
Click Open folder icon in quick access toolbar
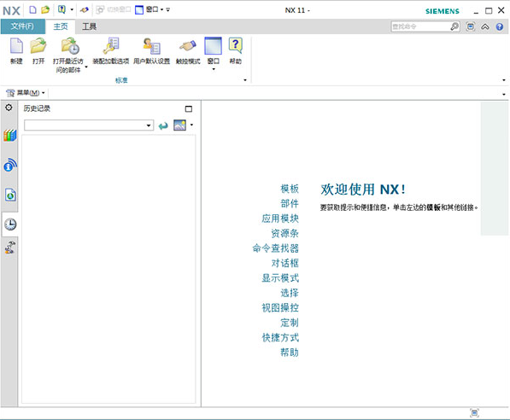tap(45, 9)
